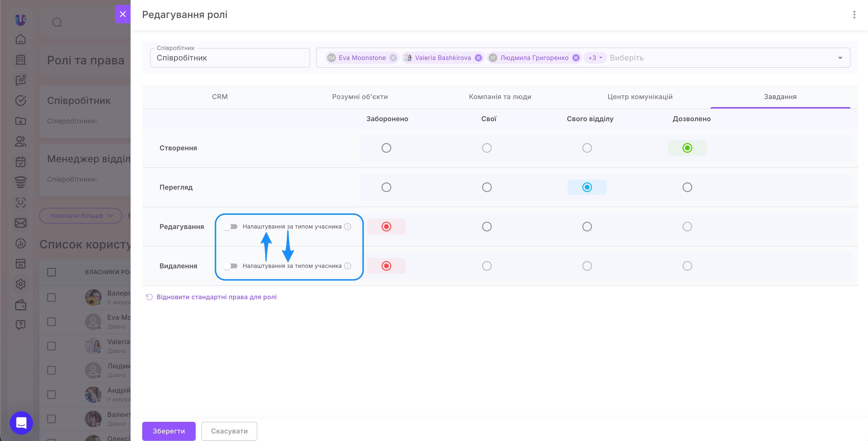
Task: Click Відновити стандартні права для ролі link
Action: pos(216,297)
